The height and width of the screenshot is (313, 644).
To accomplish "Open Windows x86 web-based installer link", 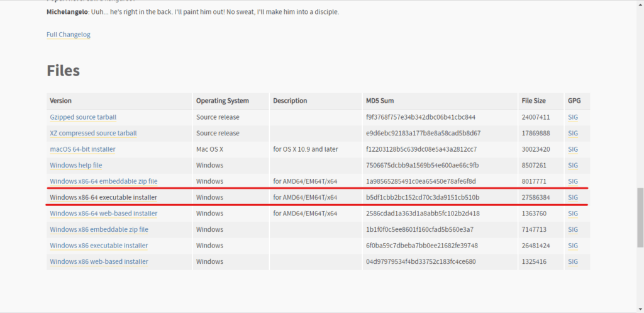I will point(99,261).
